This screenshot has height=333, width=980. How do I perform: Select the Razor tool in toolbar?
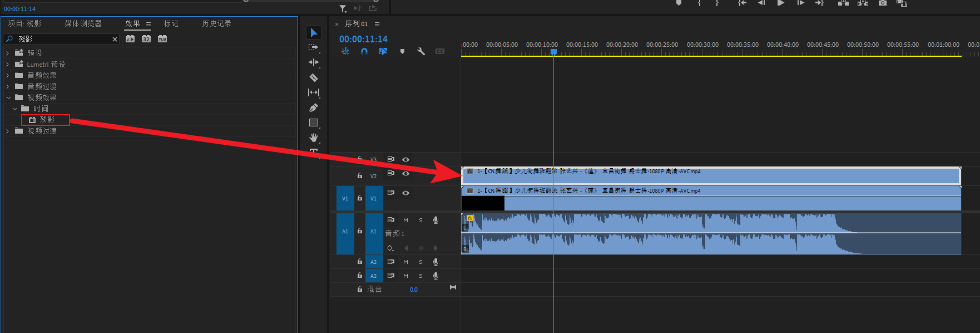point(314,77)
